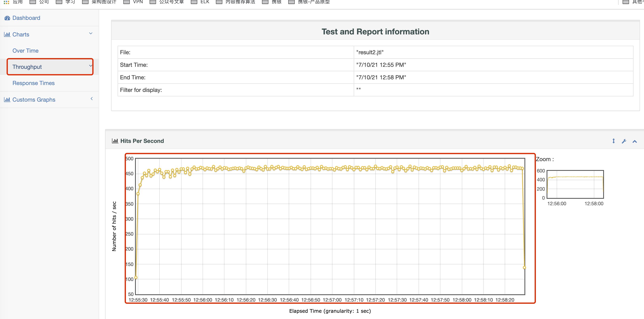
Task: Open the 携银-产品原型 bookmark folder
Action: coord(309,2)
